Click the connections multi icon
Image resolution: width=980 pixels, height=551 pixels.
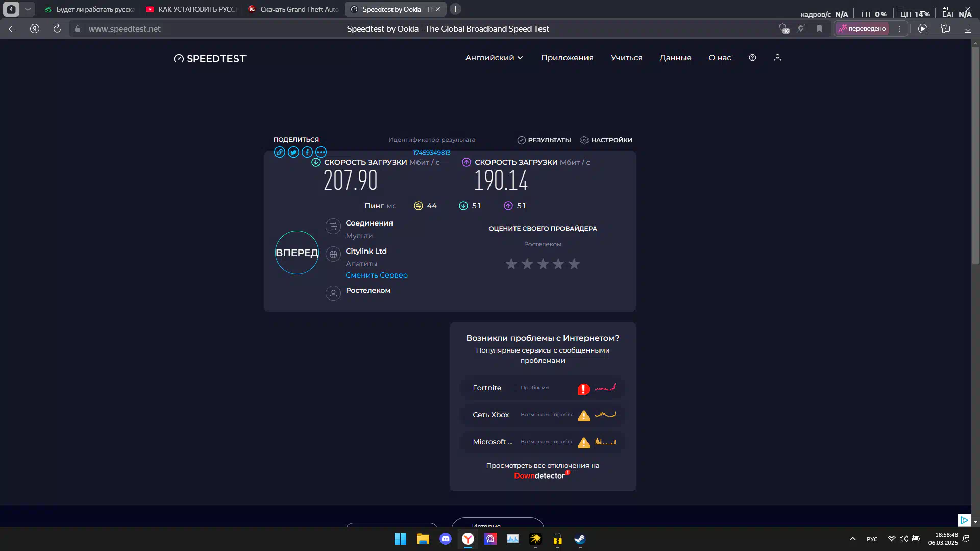pyautogui.click(x=333, y=226)
